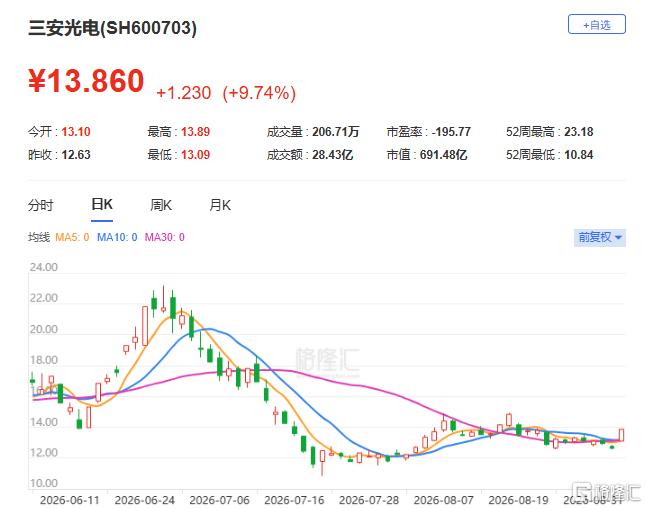Click 成交量 volume value 206.71万
Image resolution: width=647 pixels, height=509 pixels.
pos(335,132)
